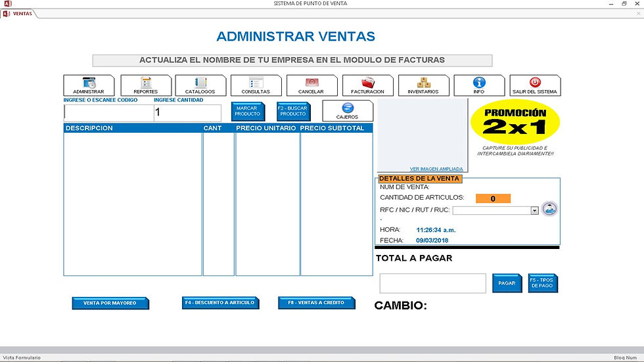The width and height of the screenshot is (644, 362).
Task: Click the CANT column list
Action: click(x=218, y=204)
